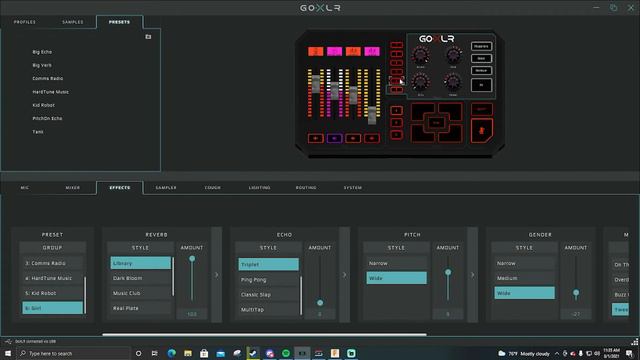Expand the Pitch panel chevron
Viewport: 640px width, 360px height.
point(473,275)
